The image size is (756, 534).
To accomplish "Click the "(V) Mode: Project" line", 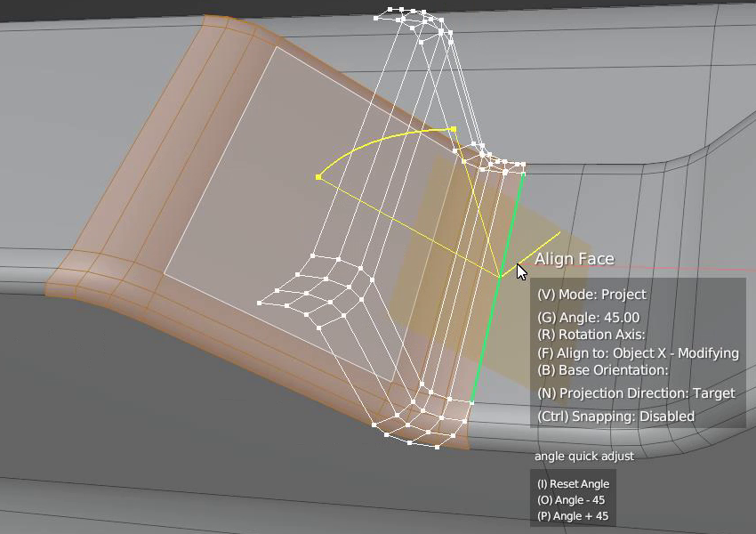I will pos(591,295).
